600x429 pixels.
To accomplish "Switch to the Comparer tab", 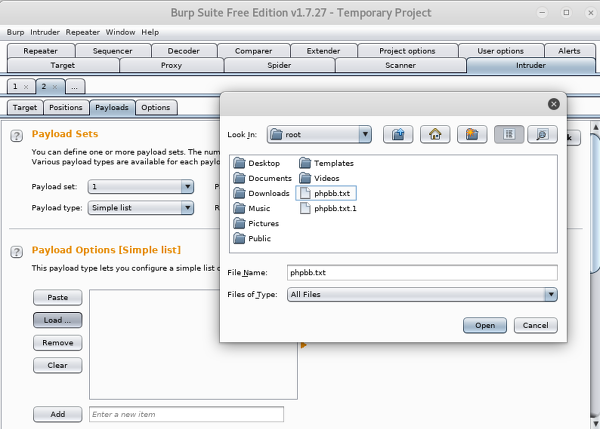I will [253, 51].
